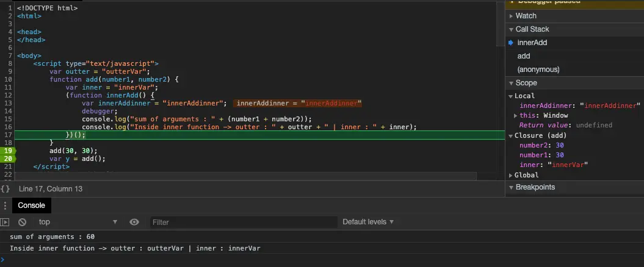The image size is (644, 267).
Task: Click the local innerAddinner scope variable
Action: (579, 106)
